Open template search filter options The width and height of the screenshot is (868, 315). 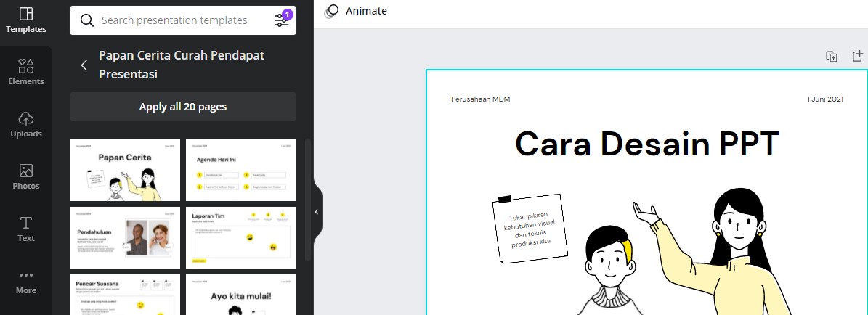(x=282, y=20)
